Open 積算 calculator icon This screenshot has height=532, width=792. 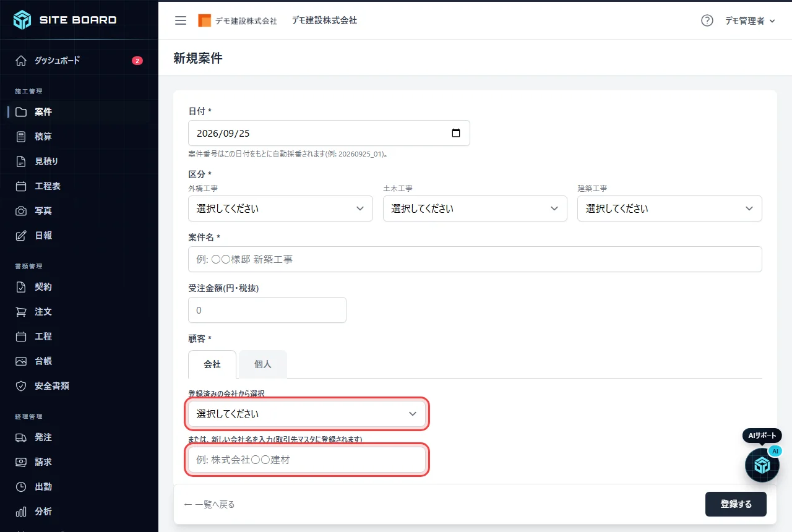[21, 137]
